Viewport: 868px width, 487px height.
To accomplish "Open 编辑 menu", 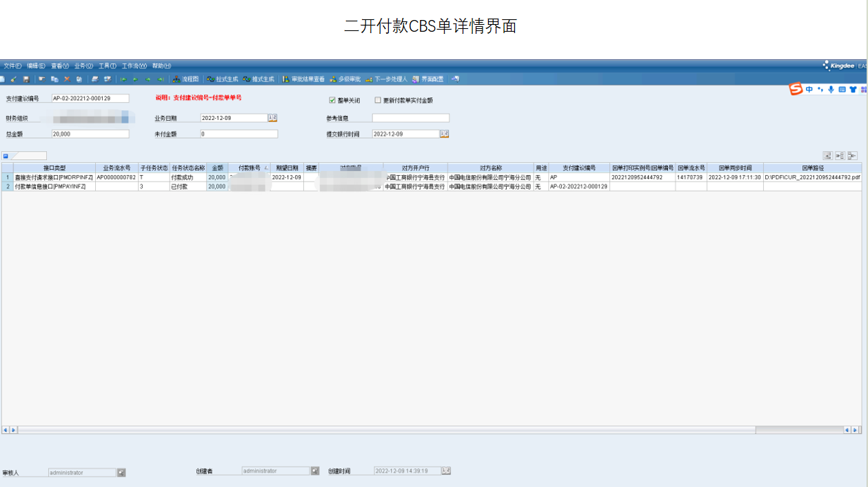I will coord(36,66).
